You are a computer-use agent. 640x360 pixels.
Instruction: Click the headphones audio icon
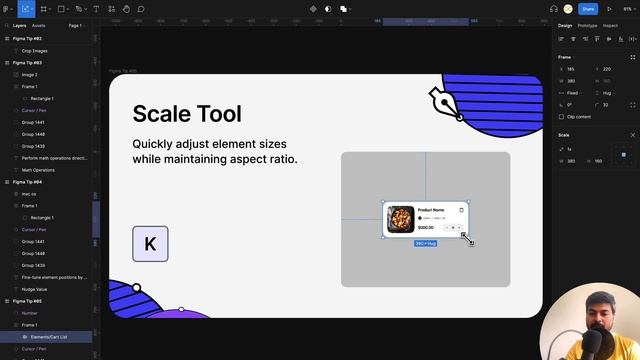(553, 9)
